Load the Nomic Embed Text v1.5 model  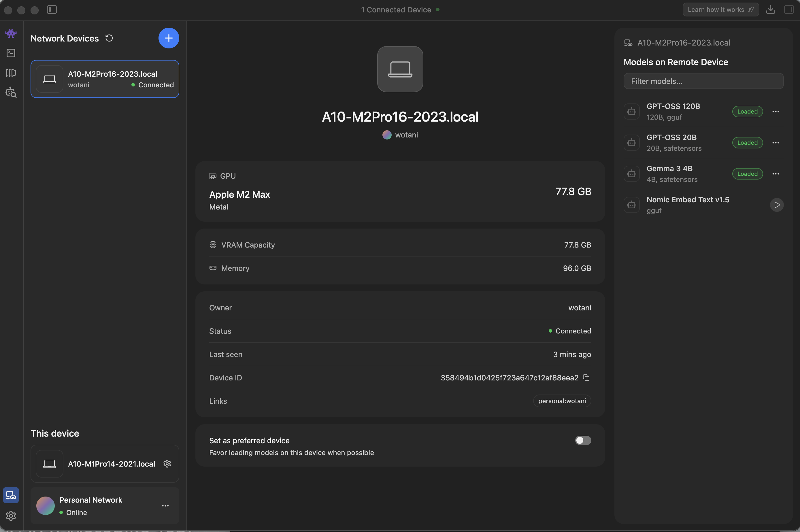(777, 205)
